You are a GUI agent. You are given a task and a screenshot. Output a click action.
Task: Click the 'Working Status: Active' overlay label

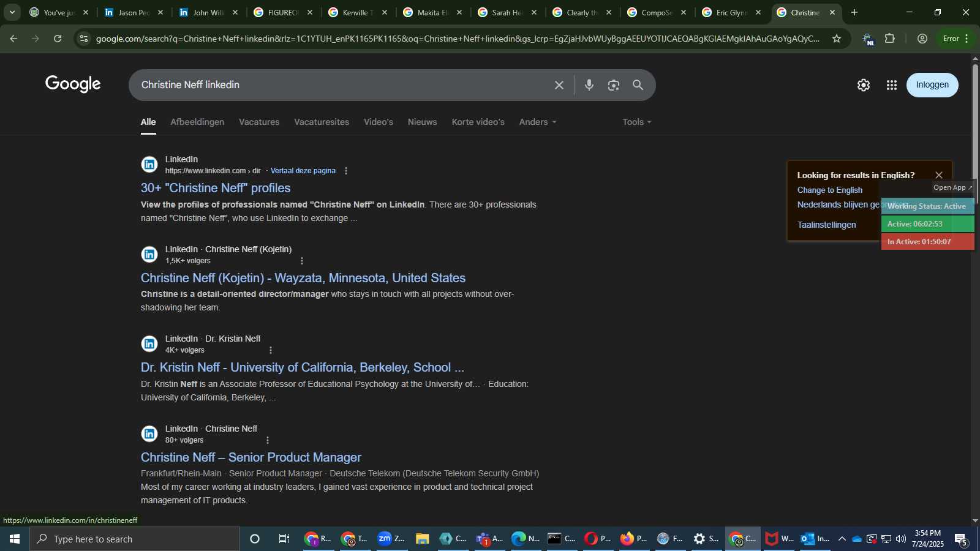(x=927, y=206)
